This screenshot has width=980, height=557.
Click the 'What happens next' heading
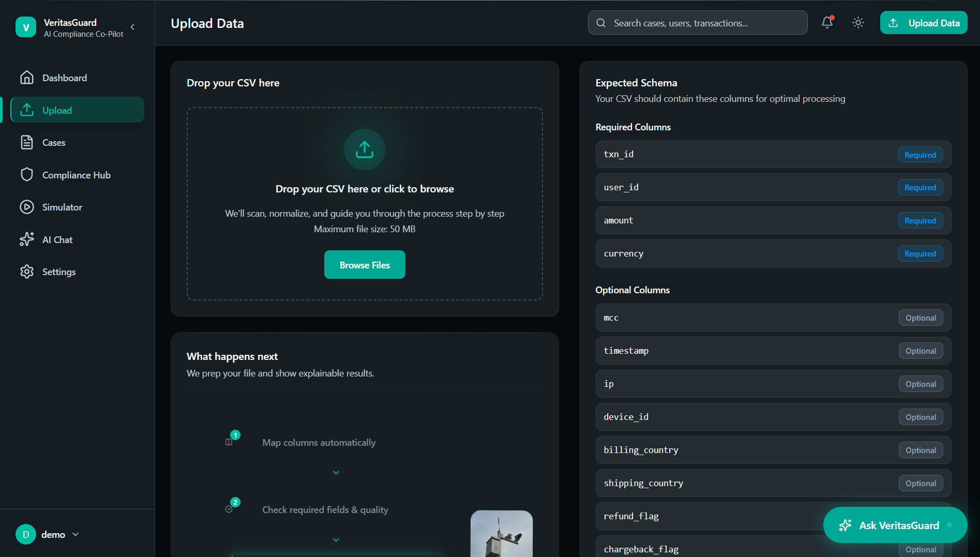click(232, 356)
